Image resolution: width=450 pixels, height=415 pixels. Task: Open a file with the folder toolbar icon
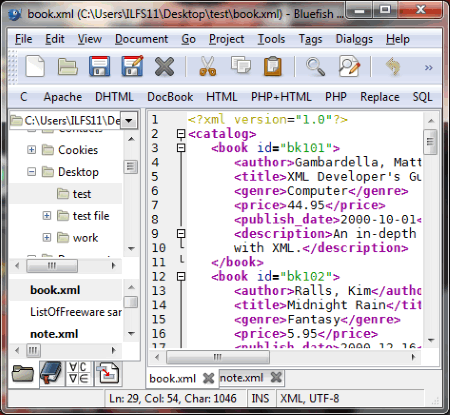click(x=68, y=66)
